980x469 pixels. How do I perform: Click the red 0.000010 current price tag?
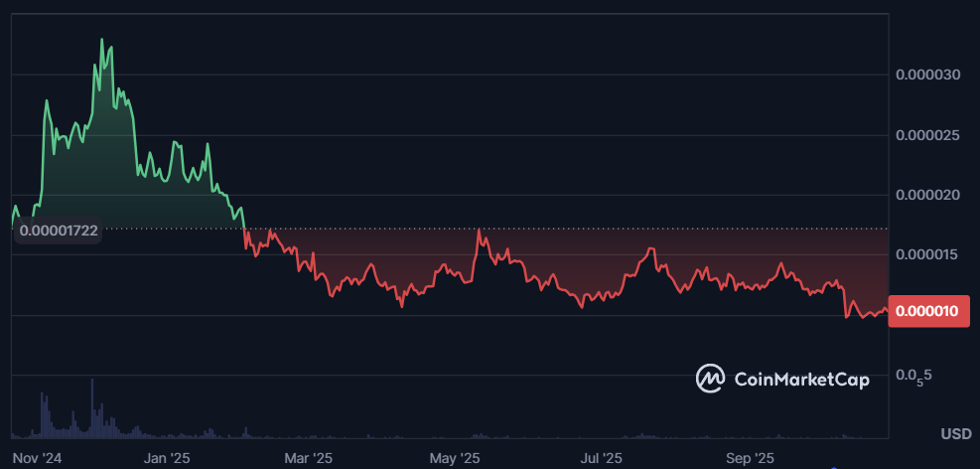coord(926,311)
